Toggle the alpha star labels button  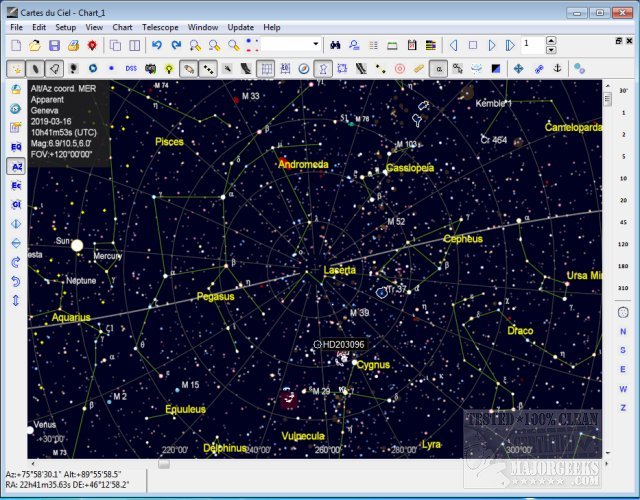438,69
